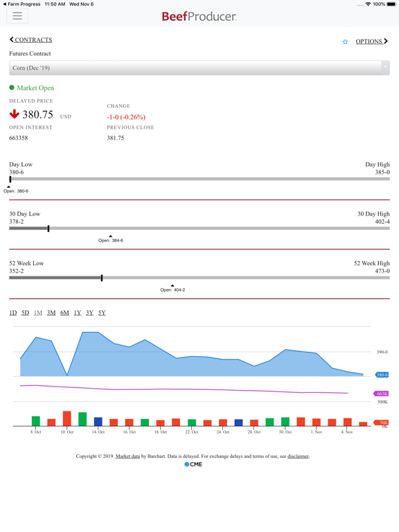Click the dropdown arrow of Corn contract

[385, 68]
